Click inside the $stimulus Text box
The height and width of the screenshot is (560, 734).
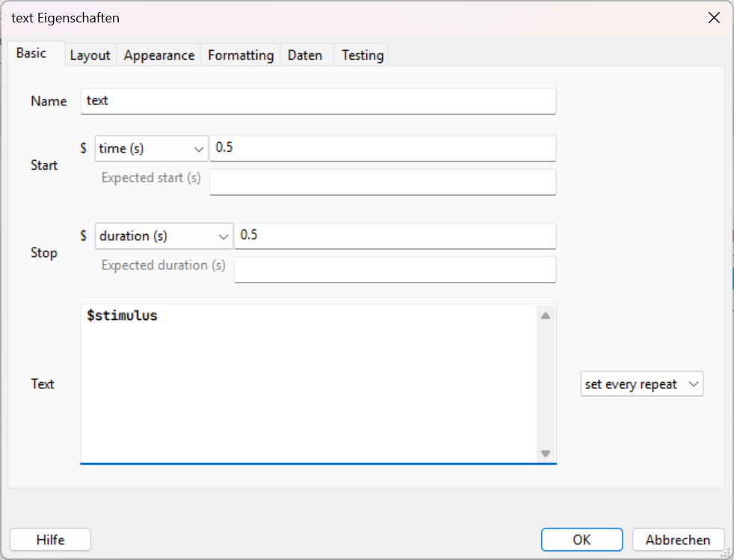(x=308, y=383)
